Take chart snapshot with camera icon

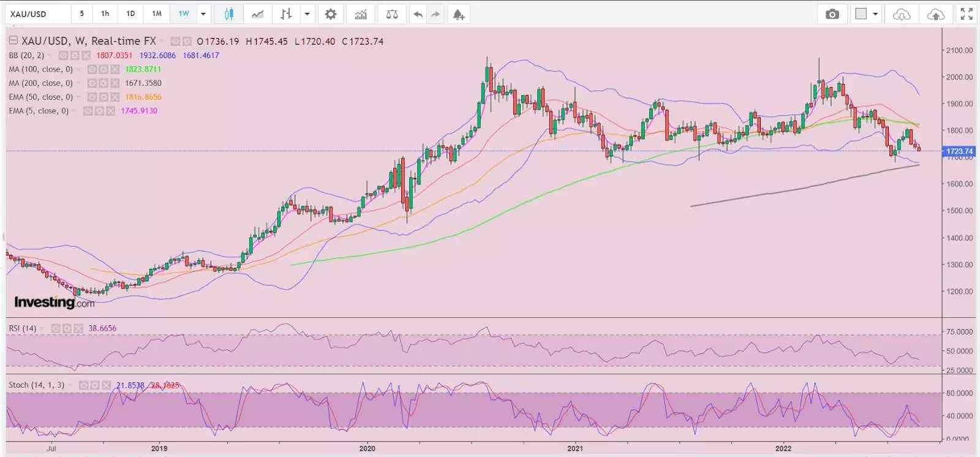(x=832, y=14)
